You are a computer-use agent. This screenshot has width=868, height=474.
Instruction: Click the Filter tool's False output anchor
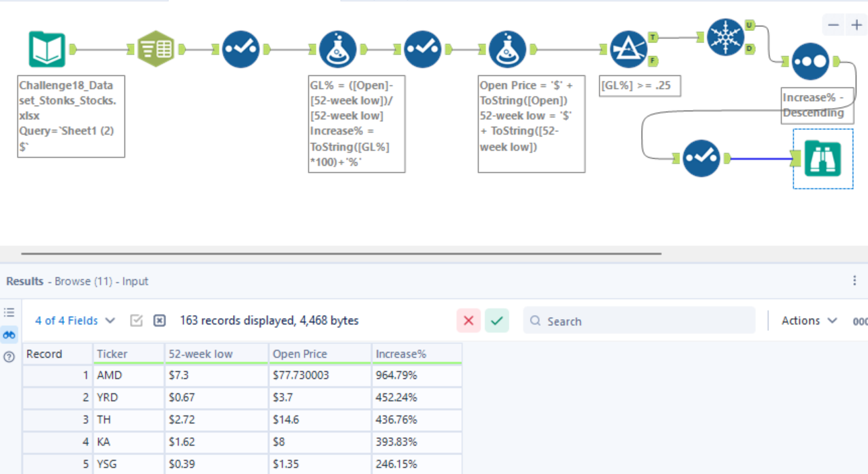(653, 61)
